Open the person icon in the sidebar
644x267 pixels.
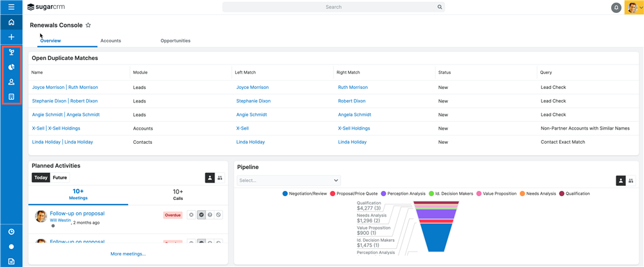(11, 82)
